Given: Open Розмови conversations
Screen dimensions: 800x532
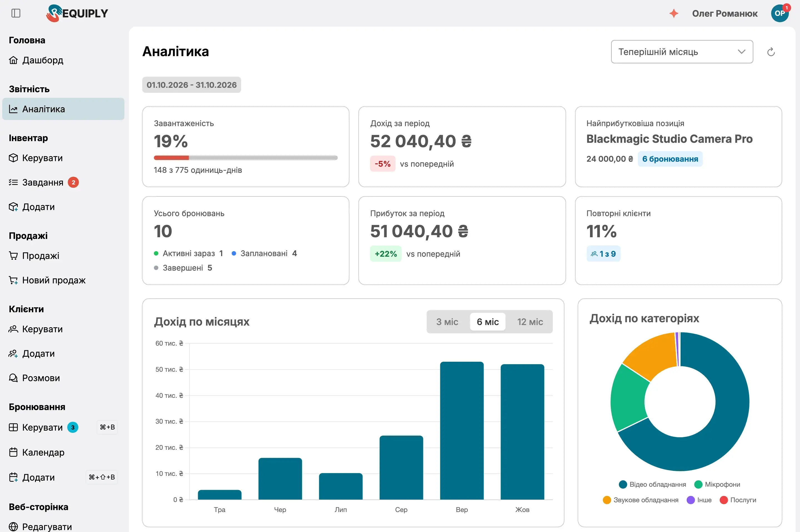Looking at the screenshot, I should 63,378.
